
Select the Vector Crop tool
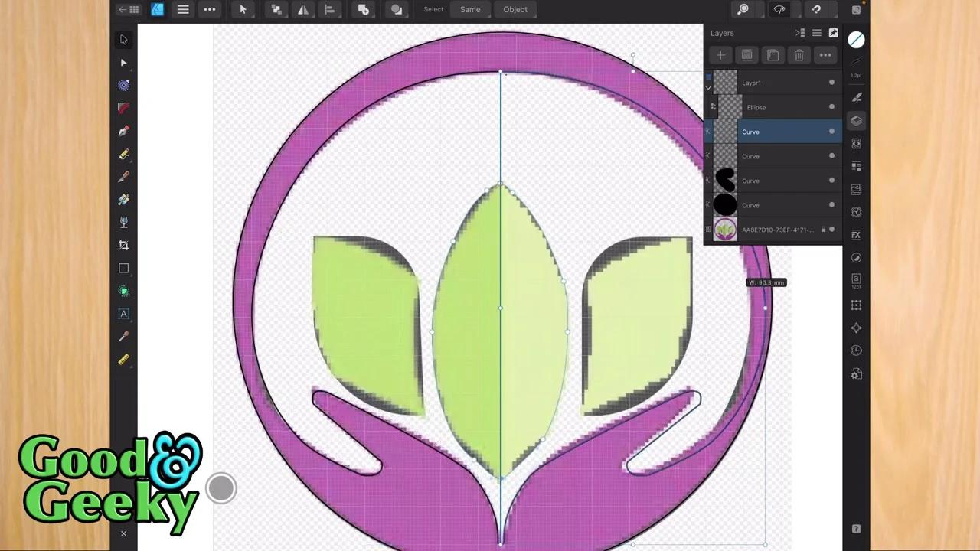point(123,245)
